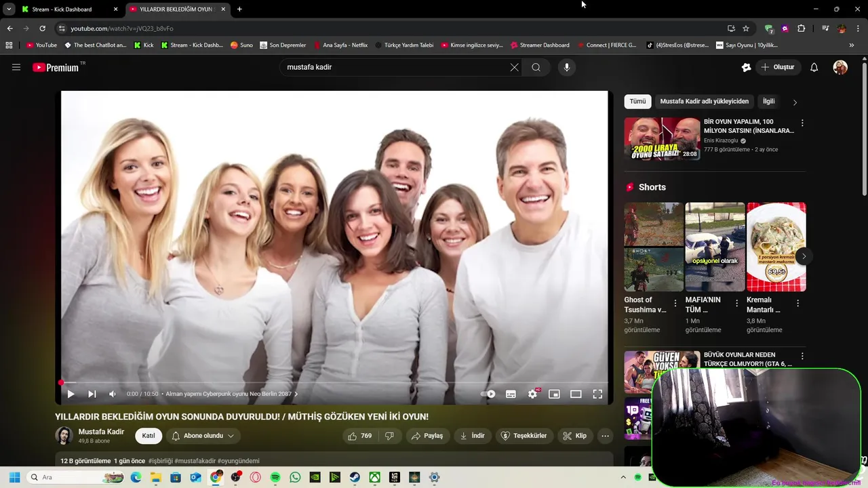Join the channel with Katıl
This screenshot has height=488, width=868.
click(x=149, y=436)
